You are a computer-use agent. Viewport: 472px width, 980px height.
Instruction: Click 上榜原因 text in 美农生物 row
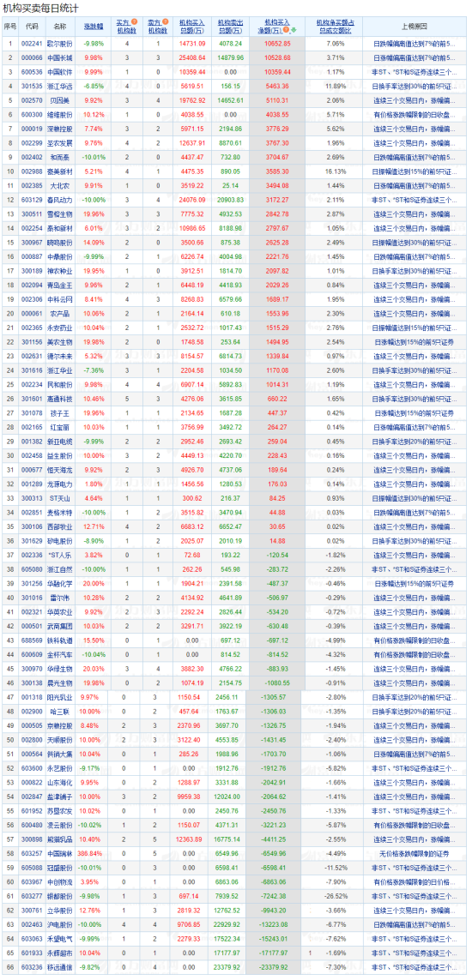pyautogui.click(x=414, y=342)
